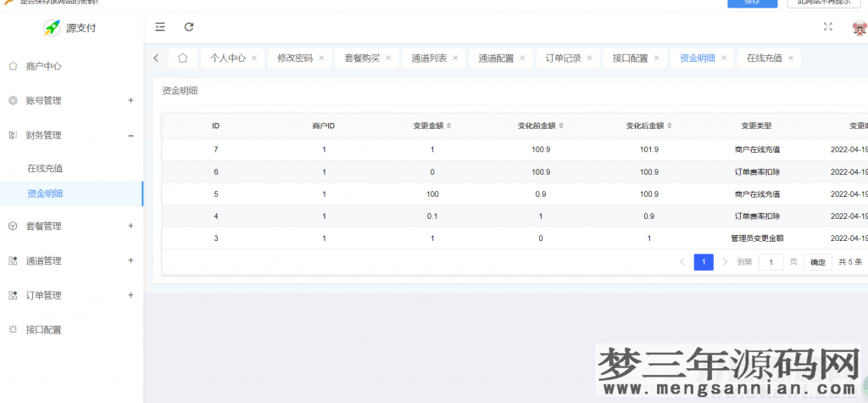Viewport: 868px width, 403px height.
Task: Switch to the 通道配置 tab
Action: point(496,58)
